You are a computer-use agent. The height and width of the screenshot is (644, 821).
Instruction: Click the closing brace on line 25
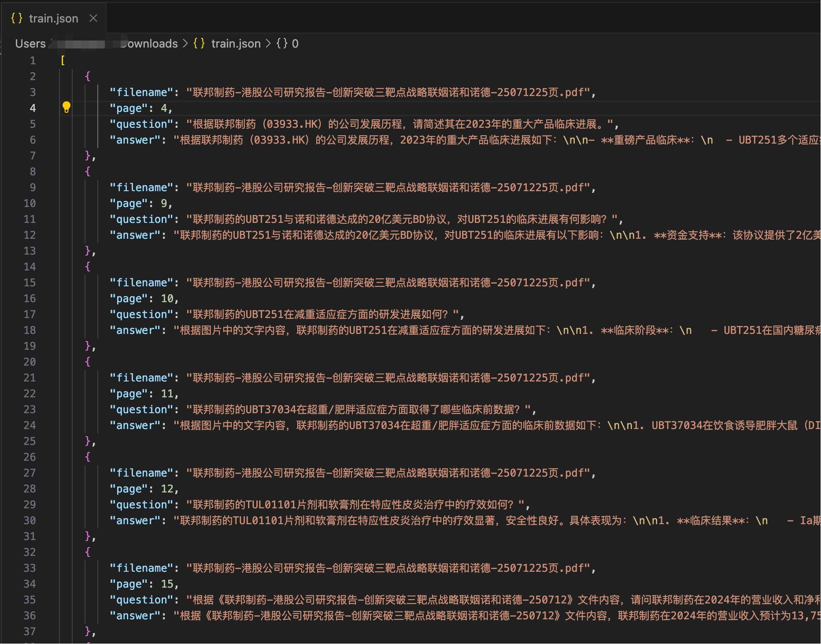(88, 441)
